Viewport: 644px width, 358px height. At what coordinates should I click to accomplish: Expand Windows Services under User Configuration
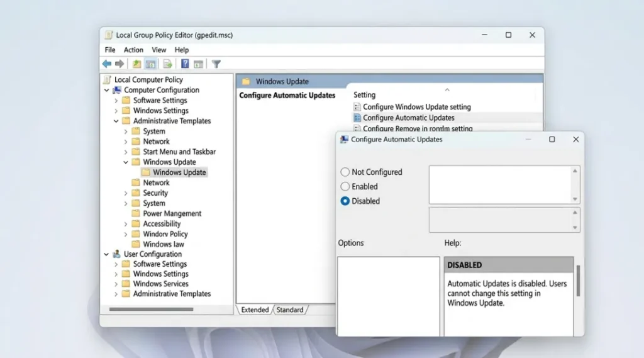(x=116, y=284)
